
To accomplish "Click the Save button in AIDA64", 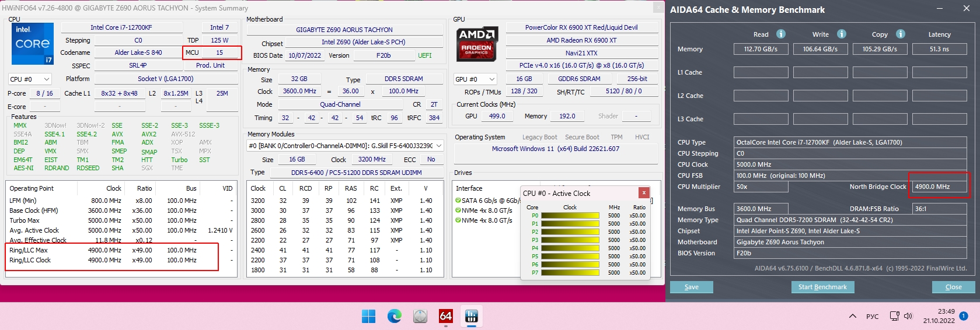I will pyautogui.click(x=692, y=287).
